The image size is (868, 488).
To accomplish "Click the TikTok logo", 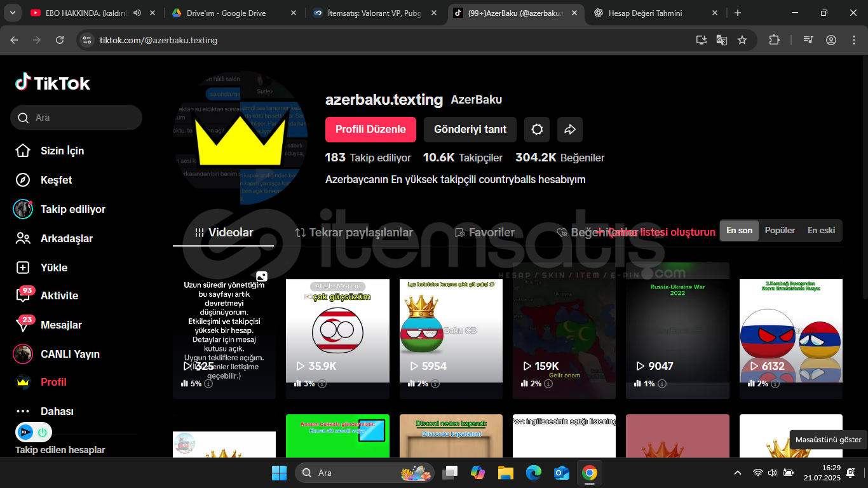I will (x=53, y=83).
